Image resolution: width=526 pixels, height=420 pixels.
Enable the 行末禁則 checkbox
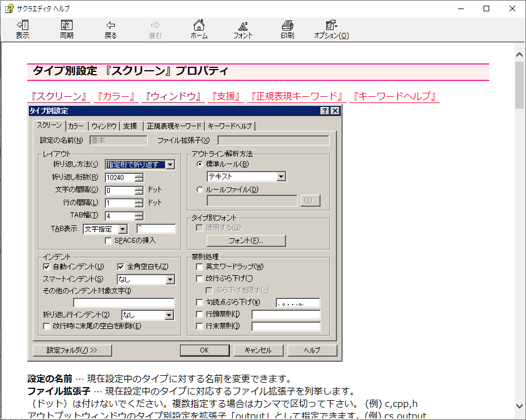point(199,326)
